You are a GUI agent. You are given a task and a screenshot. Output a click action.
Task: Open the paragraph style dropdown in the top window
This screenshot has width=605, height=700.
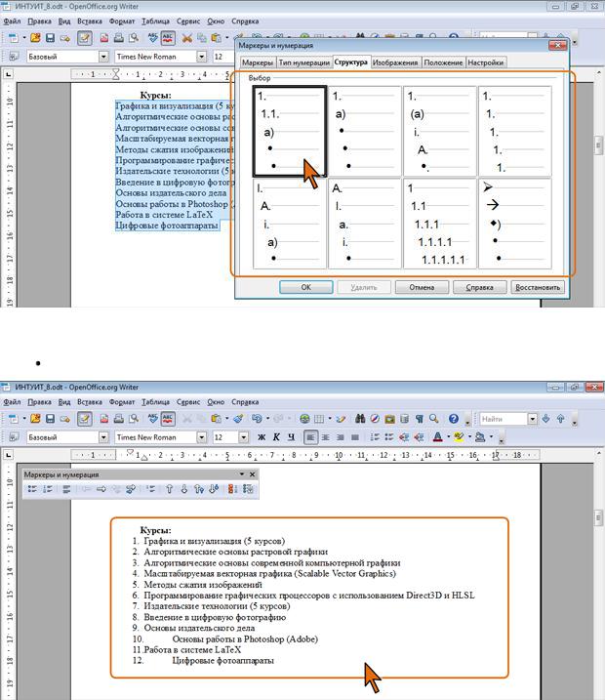pos(103,57)
